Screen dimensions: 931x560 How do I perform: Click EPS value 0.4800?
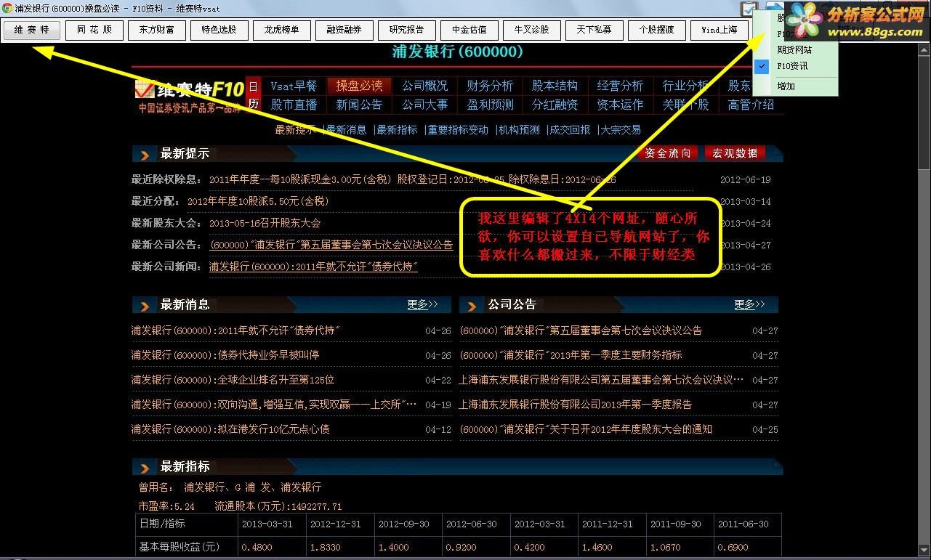256,547
